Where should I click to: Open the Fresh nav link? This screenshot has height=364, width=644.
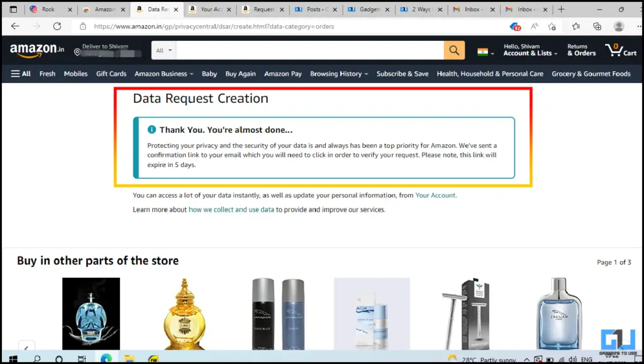47,74
